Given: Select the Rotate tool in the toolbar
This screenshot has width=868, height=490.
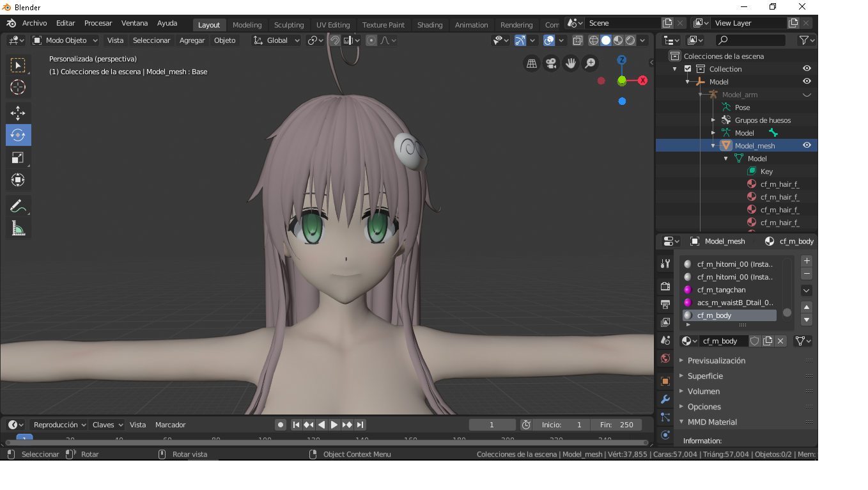Looking at the screenshot, I should (18, 135).
